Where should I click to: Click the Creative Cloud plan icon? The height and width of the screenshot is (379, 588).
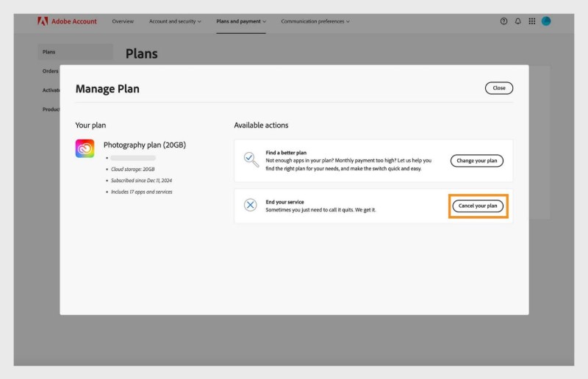(85, 148)
